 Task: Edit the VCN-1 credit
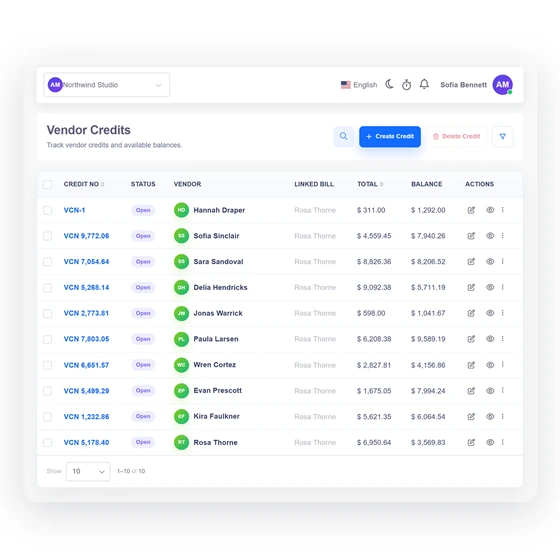[x=471, y=210]
